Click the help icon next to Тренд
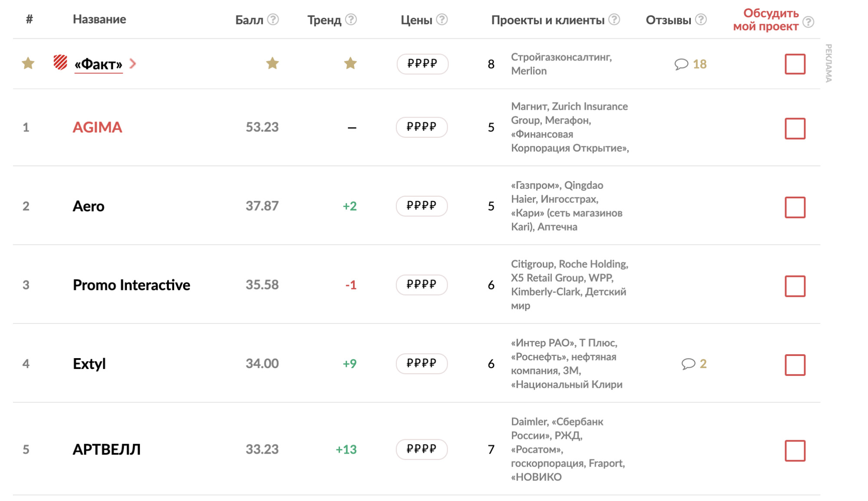Screen dimensions: 868x501 coord(351,20)
